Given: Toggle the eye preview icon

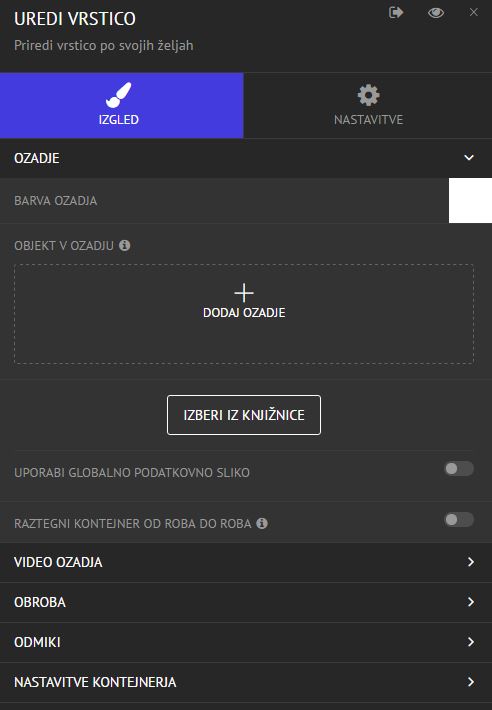Looking at the screenshot, I should [x=435, y=13].
